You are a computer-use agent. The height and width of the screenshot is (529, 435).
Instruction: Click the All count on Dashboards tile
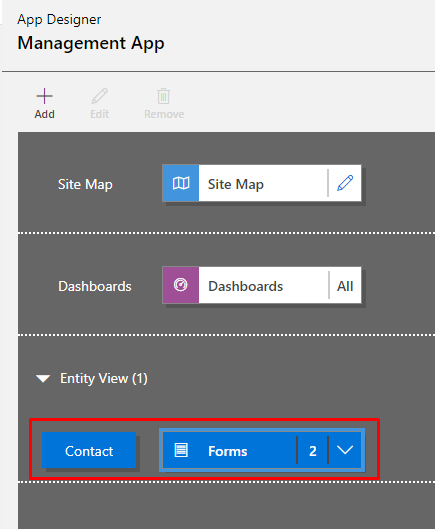coord(345,286)
